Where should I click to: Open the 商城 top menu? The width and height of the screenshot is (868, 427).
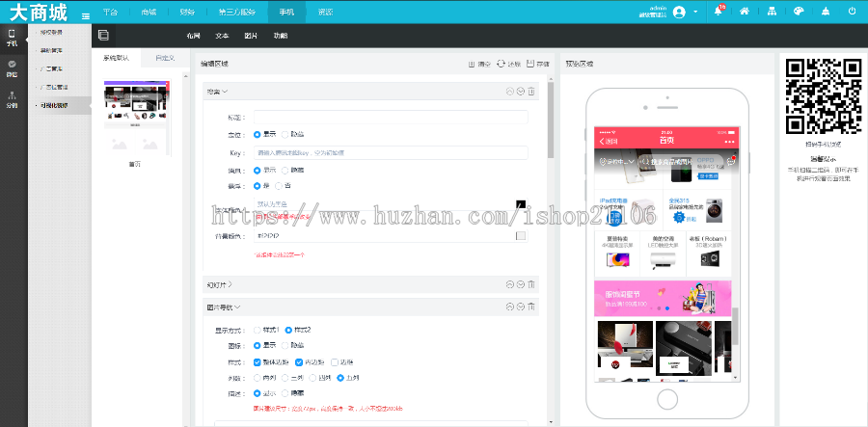(x=149, y=12)
